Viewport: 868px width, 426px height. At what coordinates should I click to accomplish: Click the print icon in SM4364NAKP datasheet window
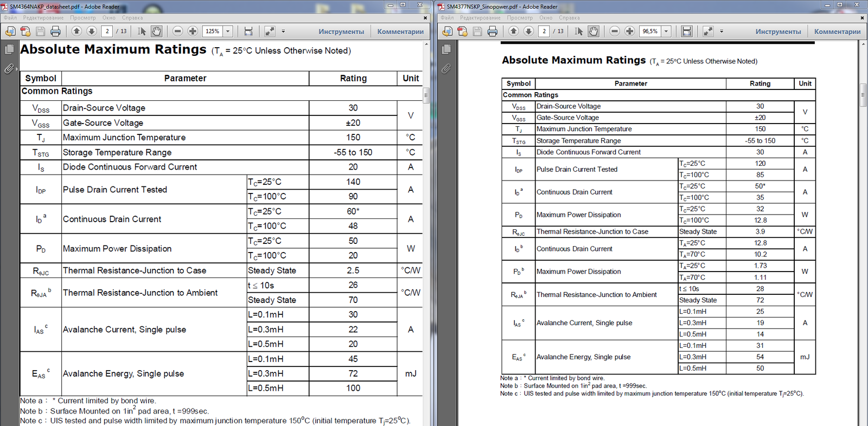(x=55, y=31)
